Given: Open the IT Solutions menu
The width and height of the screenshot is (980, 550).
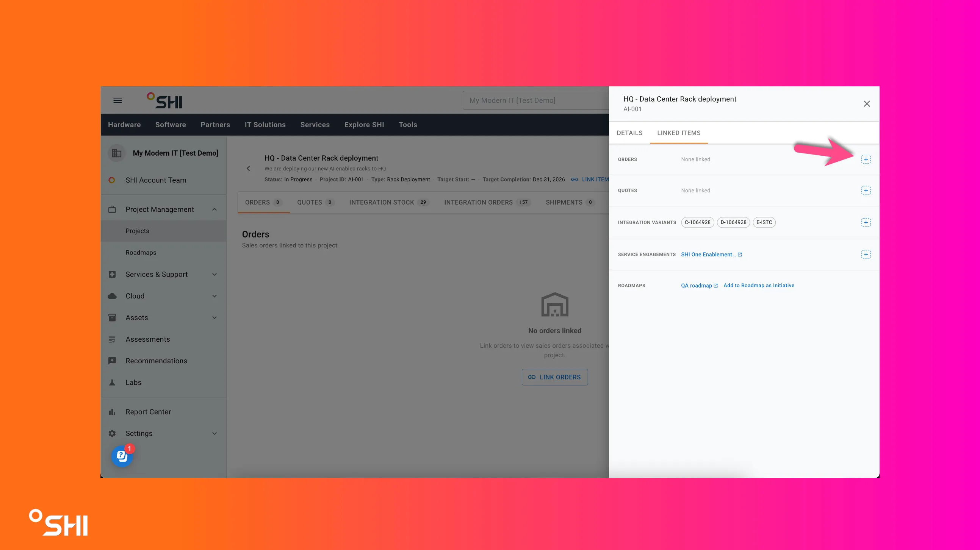Looking at the screenshot, I should tap(265, 125).
